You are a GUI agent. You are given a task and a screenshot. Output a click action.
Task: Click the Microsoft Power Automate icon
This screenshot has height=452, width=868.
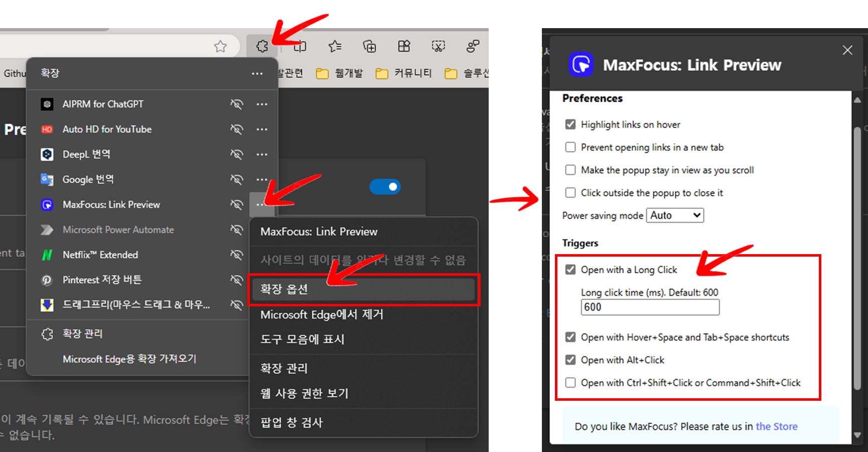click(47, 230)
